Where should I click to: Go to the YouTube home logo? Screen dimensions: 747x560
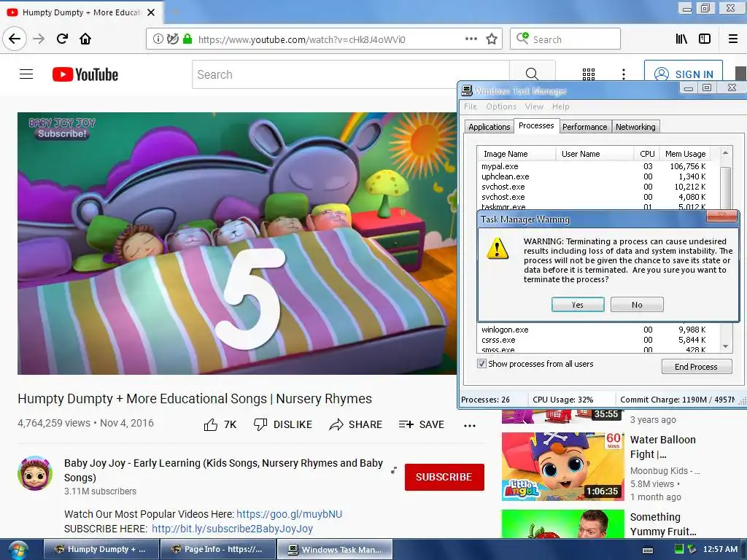(85, 74)
